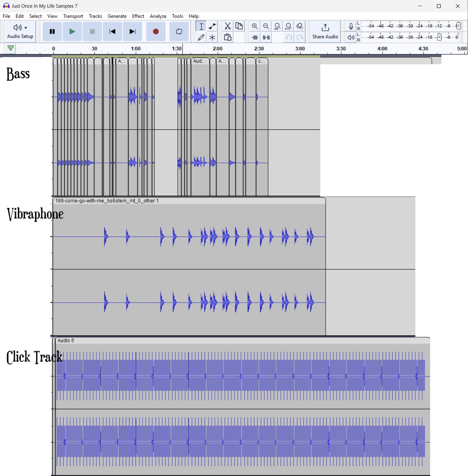Cut the selection with the scissors icon
This screenshot has width=469, height=476.
pos(227,26)
